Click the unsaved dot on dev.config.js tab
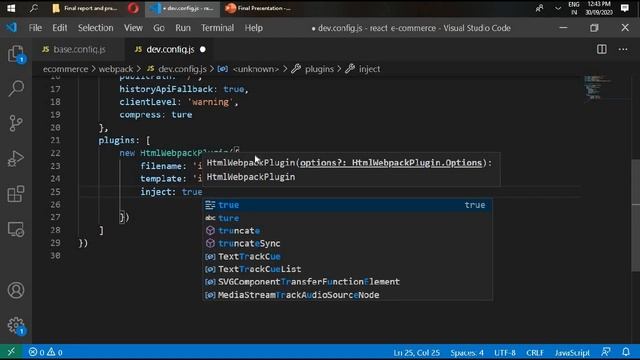Screen dimensions: 640x360 pyautogui.click(x=203, y=49)
